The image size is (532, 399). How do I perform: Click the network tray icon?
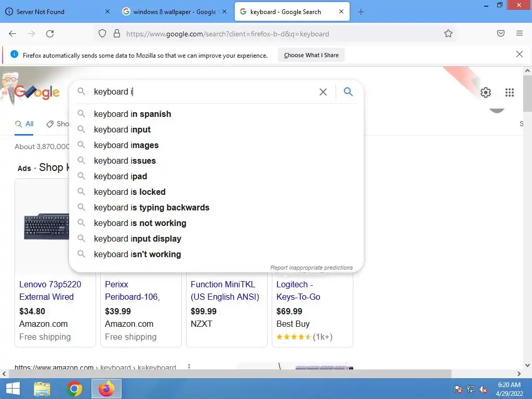pyautogui.click(x=471, y=389)
